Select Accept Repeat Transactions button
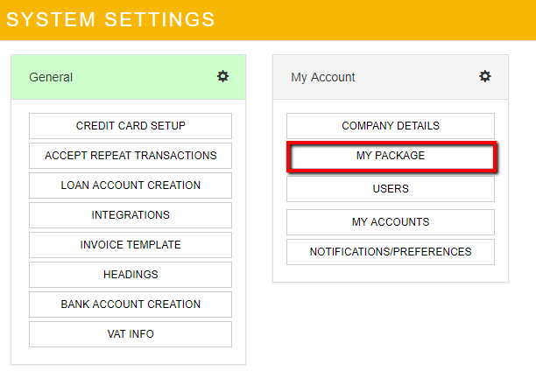This screenshot has height=392, width=536. 130,156
